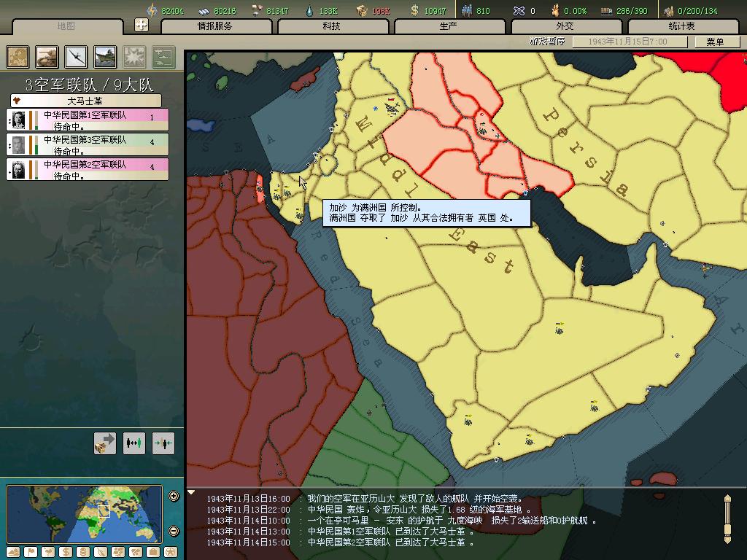
Task: Open the 地图 map tab
Action: (66, 26)
